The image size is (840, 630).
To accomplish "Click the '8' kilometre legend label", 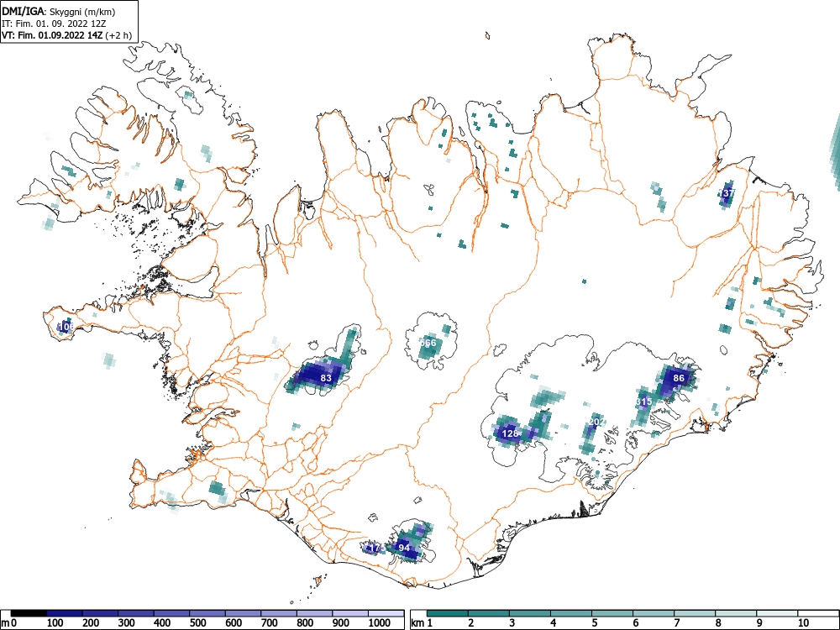I will [x=718, y=623].
